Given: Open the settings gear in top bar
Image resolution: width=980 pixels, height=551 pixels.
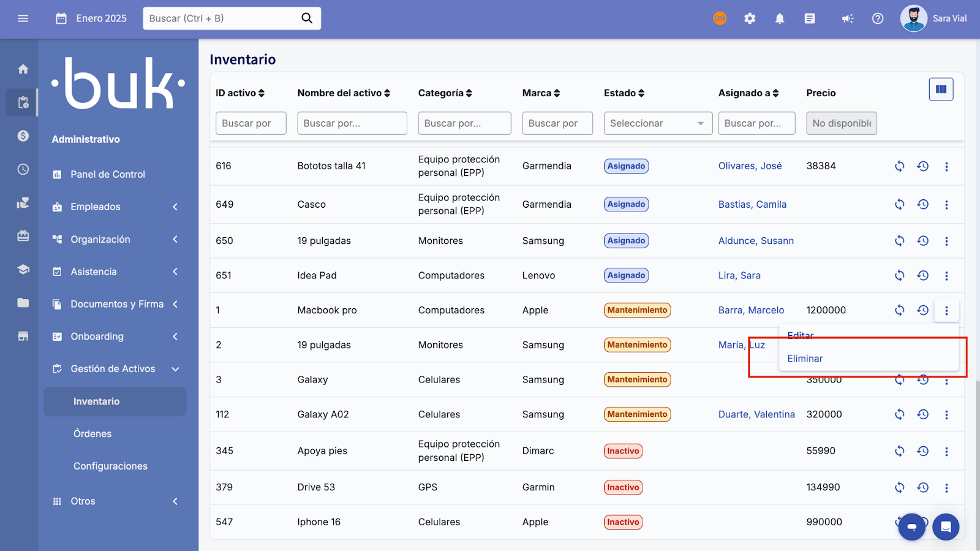Looking at the screenshot, I should pyautogui.click(x=750, y=18).
